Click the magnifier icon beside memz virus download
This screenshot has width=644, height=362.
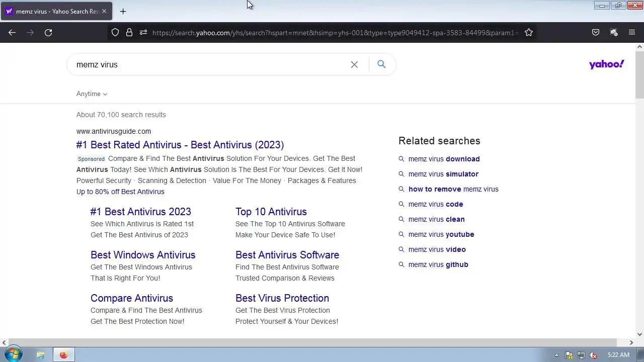click(x=401, y=159)
